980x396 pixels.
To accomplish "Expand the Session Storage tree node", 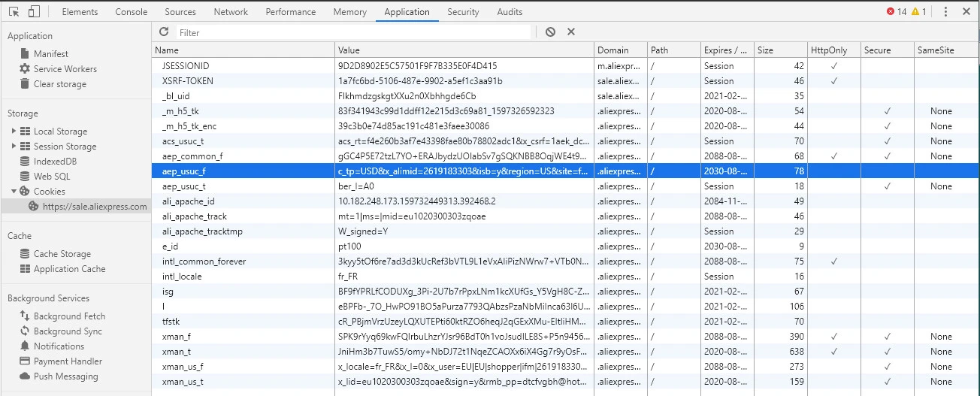I will (x=14, y=147).
